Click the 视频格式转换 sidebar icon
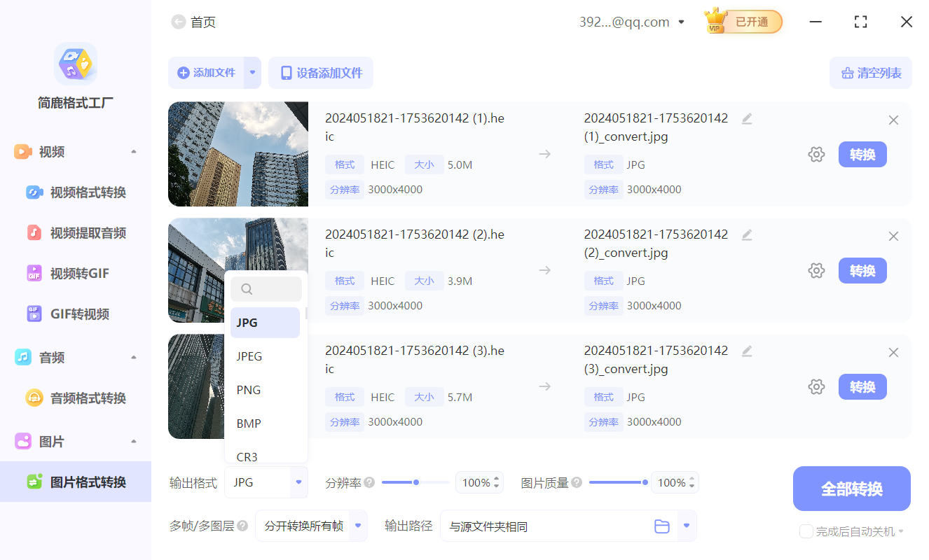The width and height of the screenshot is (929, 560). click(x=36, y=192)
